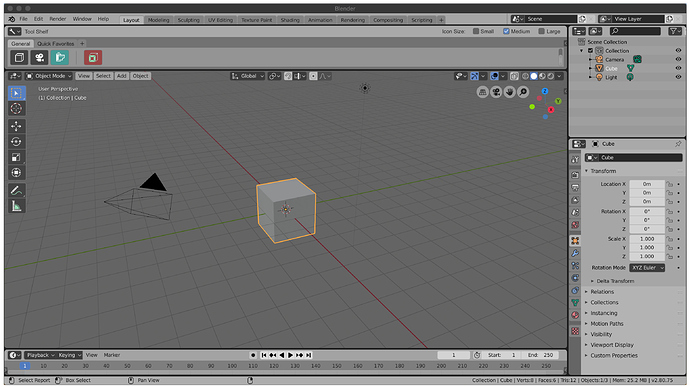
Task: Open the Keying dropdown in timeline
Action: [70, 355]
